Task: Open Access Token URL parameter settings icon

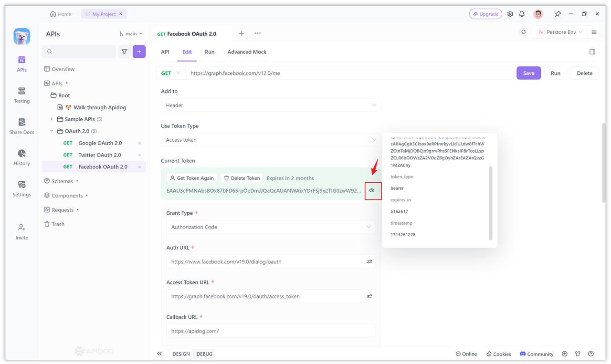Action: point(369,296)
